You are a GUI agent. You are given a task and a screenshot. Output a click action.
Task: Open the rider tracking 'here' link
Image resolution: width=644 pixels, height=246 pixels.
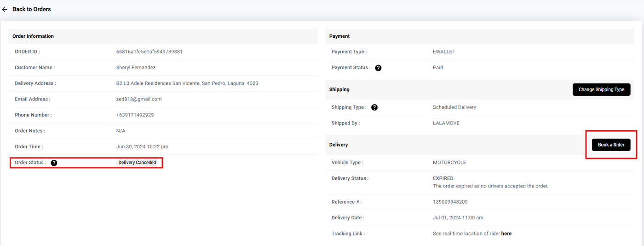[x=506, y=234]
